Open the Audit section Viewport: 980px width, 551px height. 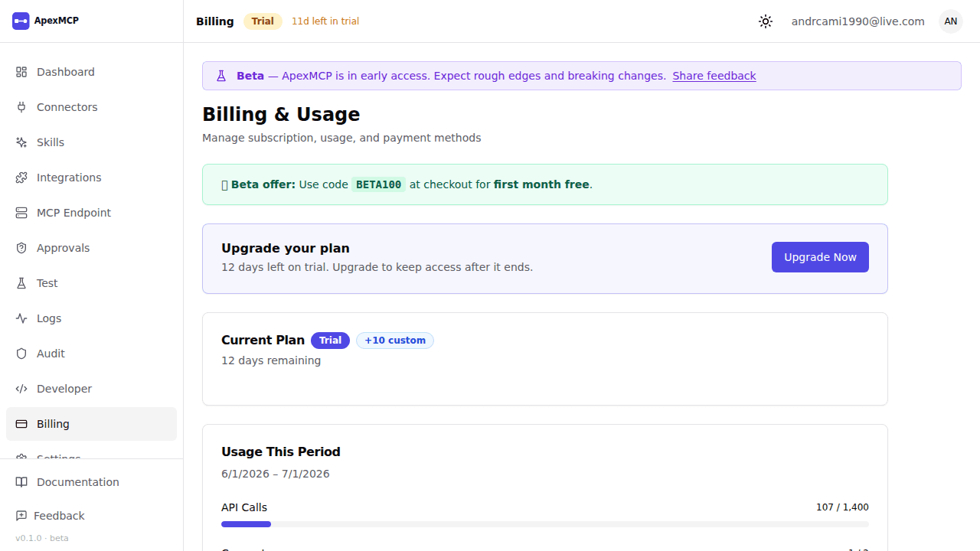pyautogui.click(x=91, y=354)
